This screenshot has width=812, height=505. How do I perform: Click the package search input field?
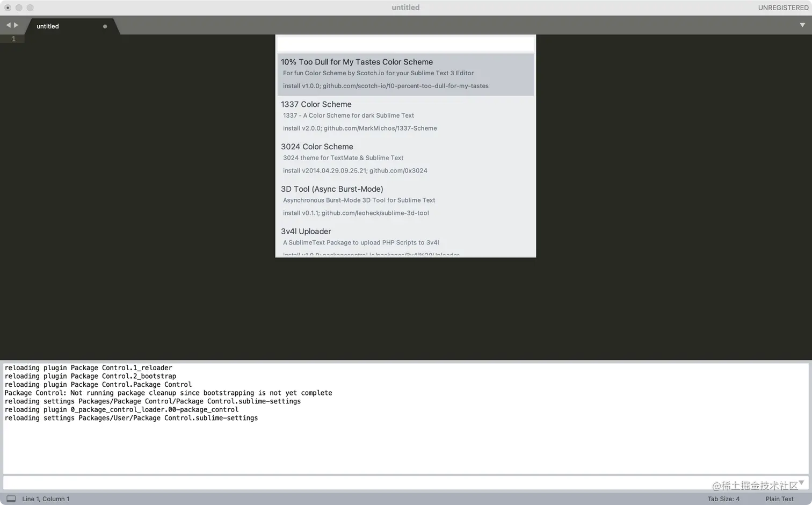tap(405, 44)
